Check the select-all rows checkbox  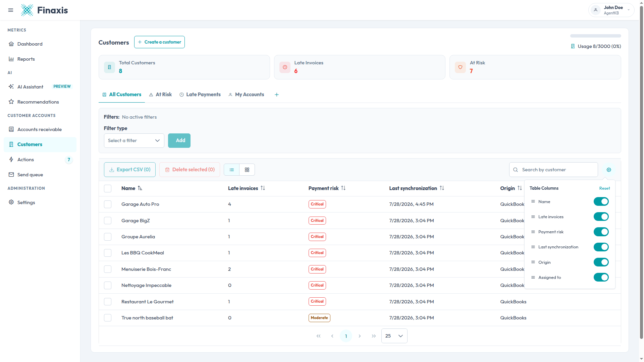pos(108,188)
